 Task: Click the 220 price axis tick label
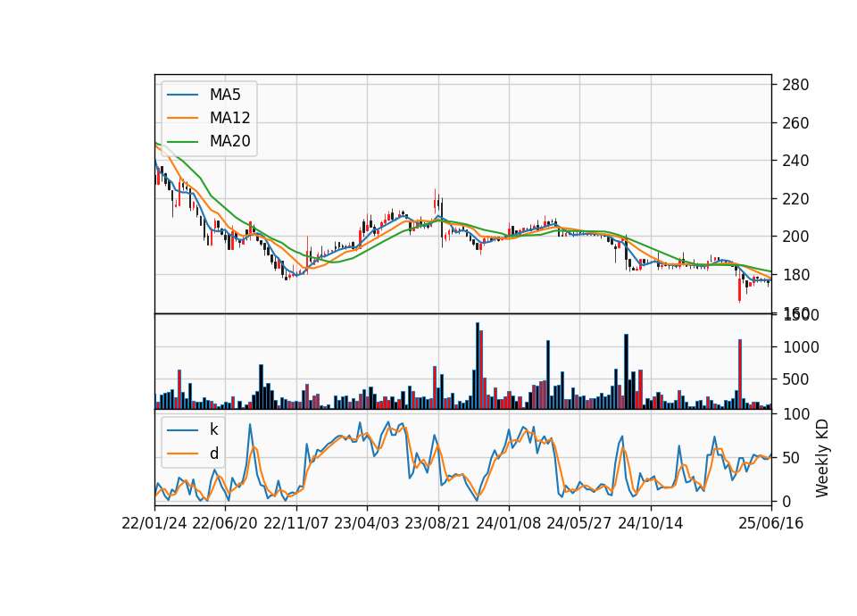795,199
